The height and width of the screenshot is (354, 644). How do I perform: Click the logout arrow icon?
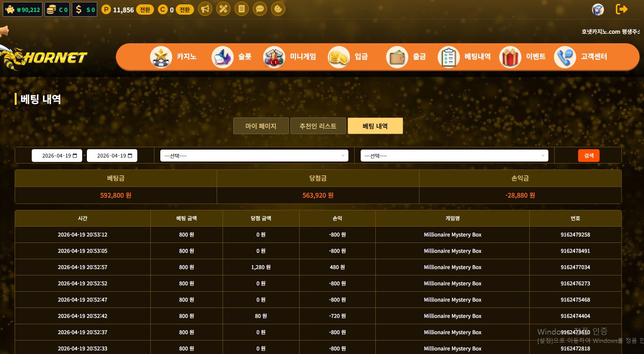(621, 9)
